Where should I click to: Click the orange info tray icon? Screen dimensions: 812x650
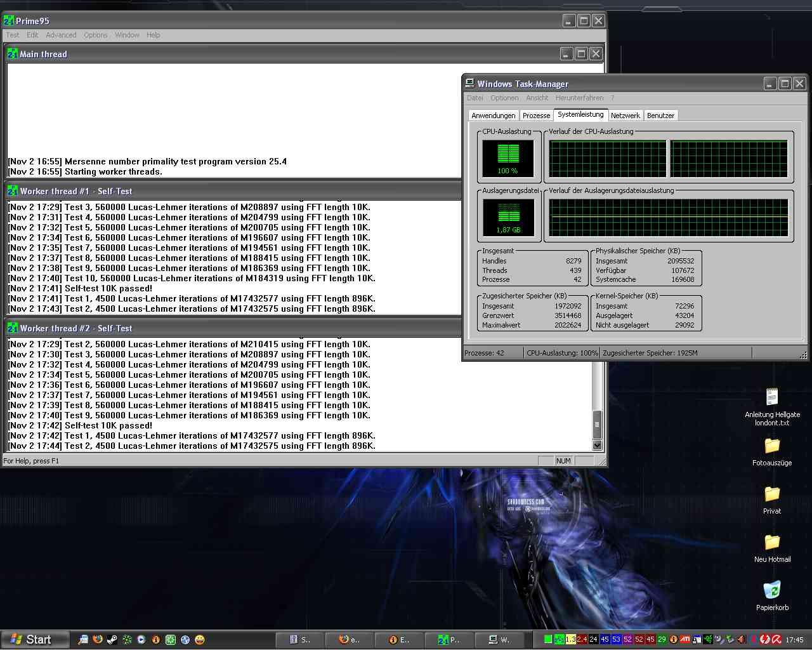pyautogui.click(x=674, y=639)
